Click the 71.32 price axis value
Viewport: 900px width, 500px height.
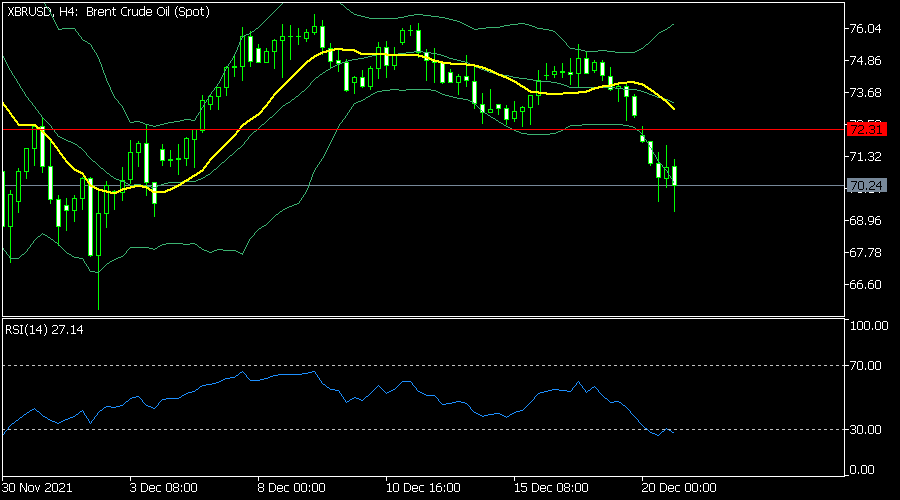[865, 157]
